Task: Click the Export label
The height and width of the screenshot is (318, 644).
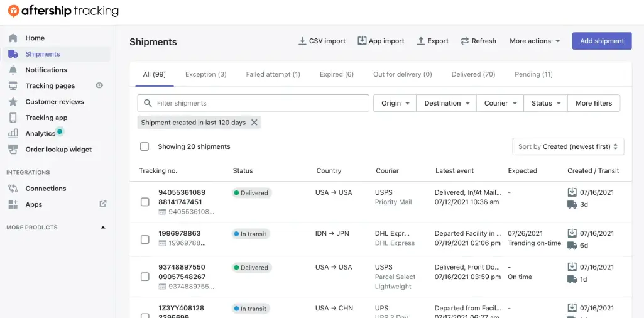Action: pos(438,41)
